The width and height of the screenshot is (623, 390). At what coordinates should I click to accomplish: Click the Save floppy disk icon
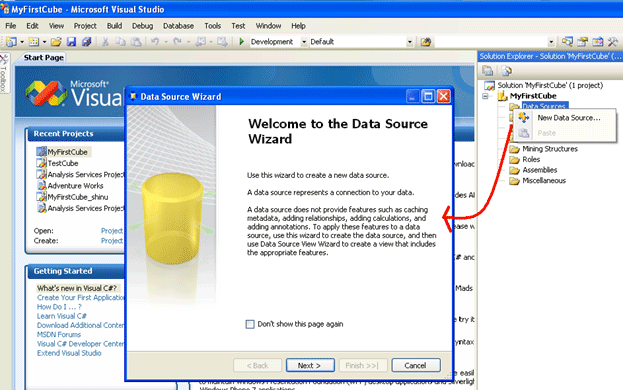tap(71, 42)
